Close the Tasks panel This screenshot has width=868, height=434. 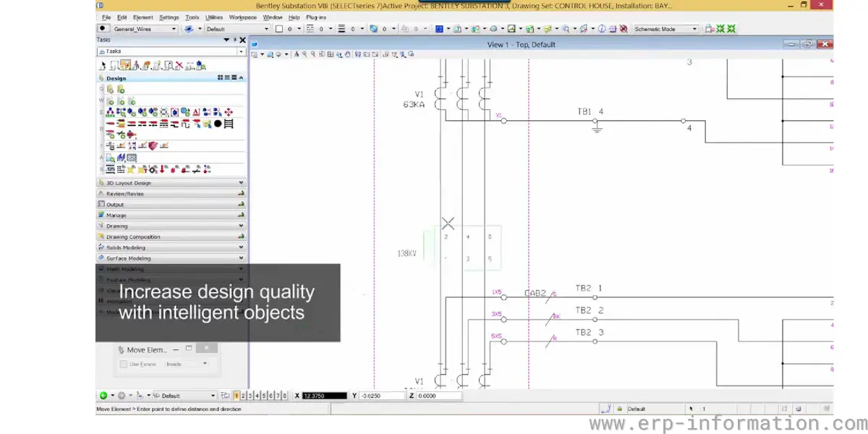pos(242,41)
